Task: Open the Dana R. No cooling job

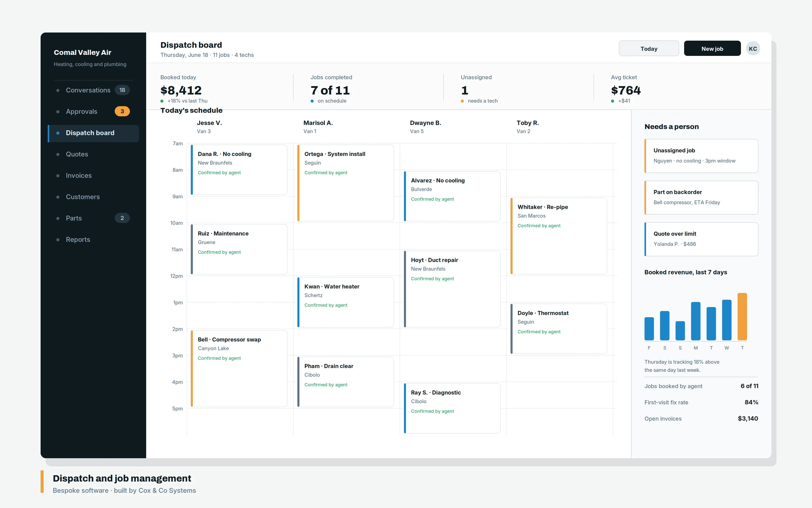Action: 239,170
